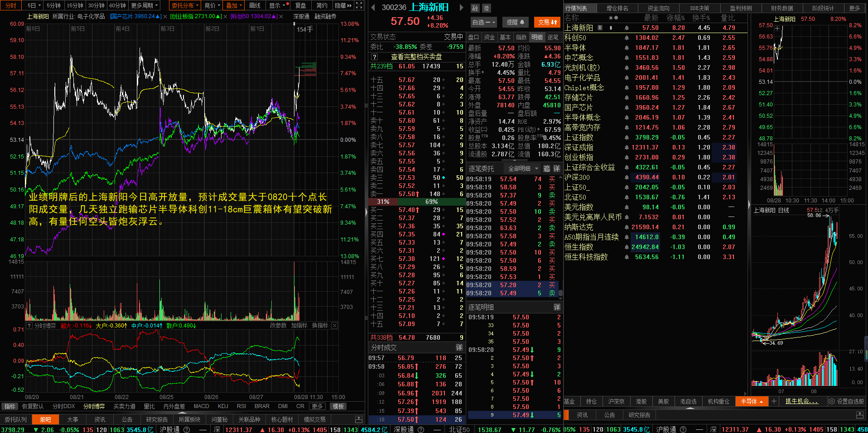868x433 pixels.
Task: Click the 详 detail icon in 逐笔明细 header
Action: (x=557, y=307)
